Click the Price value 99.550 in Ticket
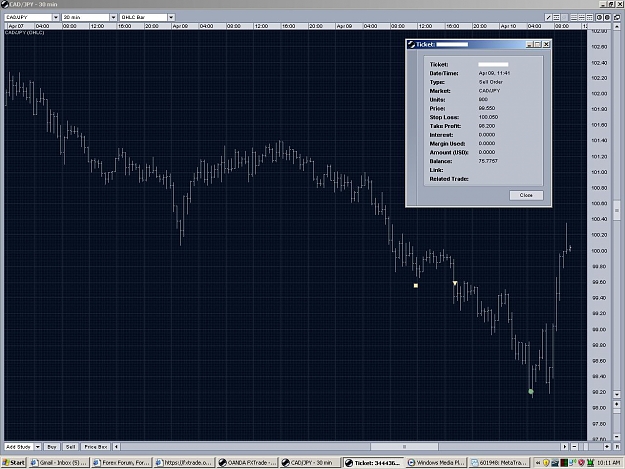 pyautogui.click(x=487, y=108)
